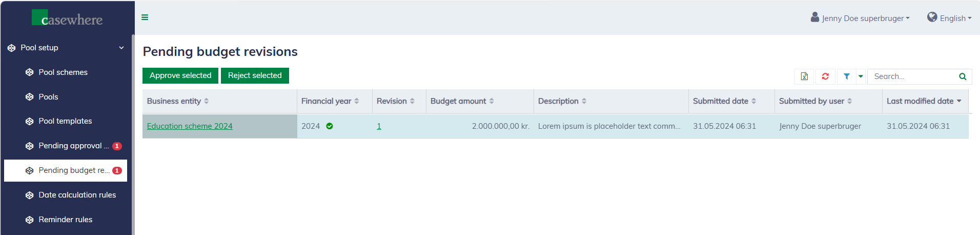Open Pool schemes in sidebar
This screenshot has width=980, height=235.
click(x=63, y=72)
